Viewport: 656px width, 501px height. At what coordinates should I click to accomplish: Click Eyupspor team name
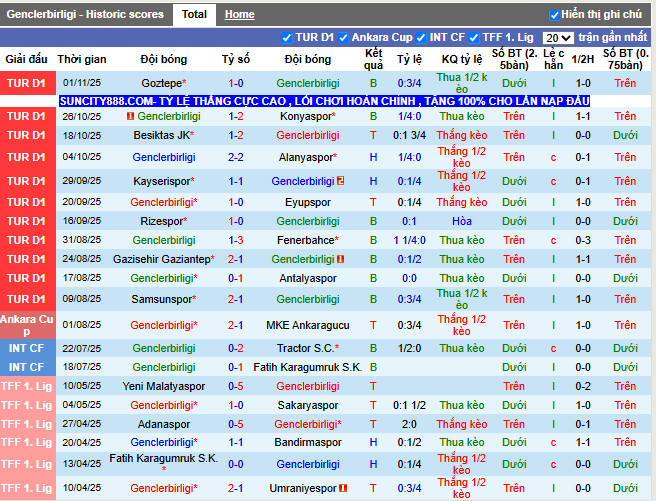(308, 202)
